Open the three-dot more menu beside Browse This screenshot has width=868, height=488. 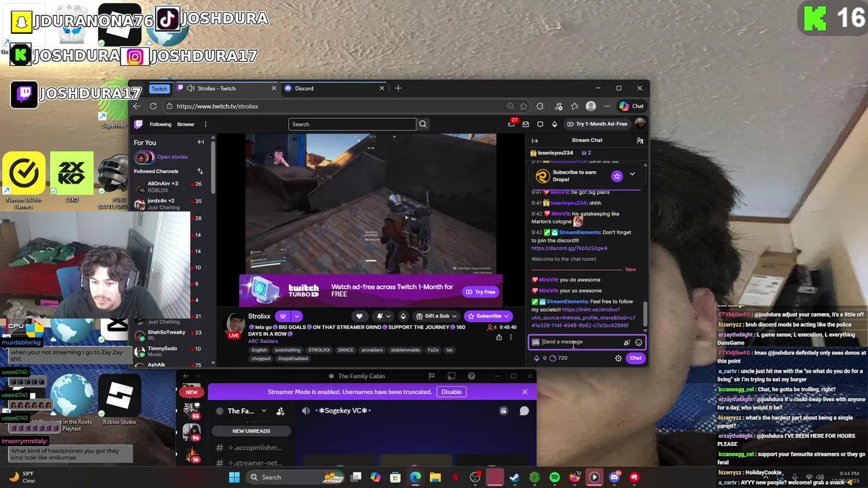205,124
